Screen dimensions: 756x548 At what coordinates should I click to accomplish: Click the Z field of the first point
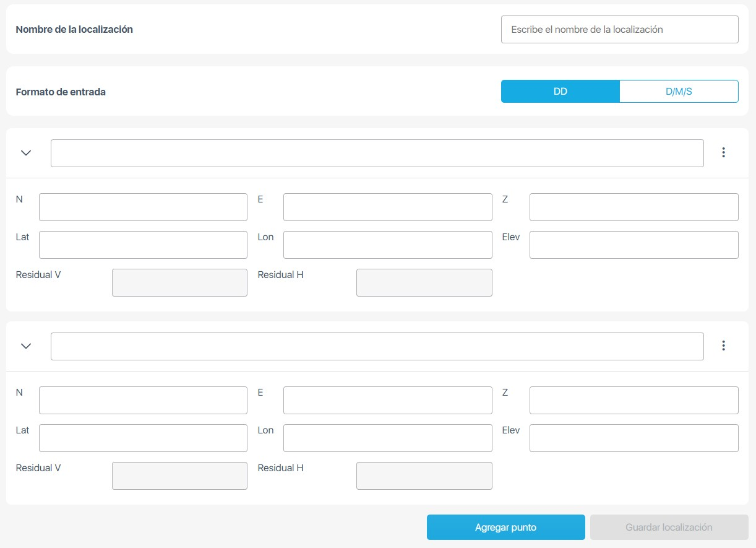click(x=634, y=207)
